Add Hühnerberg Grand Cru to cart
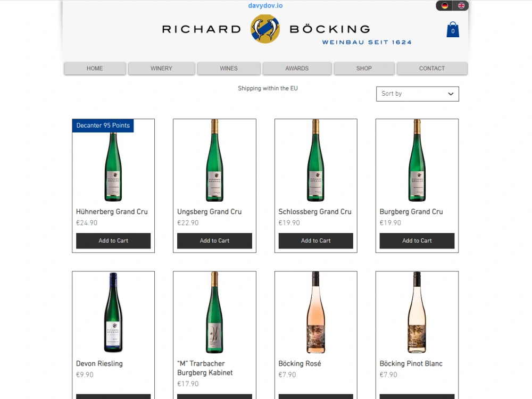Viewport: 532px width, 399px height. (x=113, y=240)
